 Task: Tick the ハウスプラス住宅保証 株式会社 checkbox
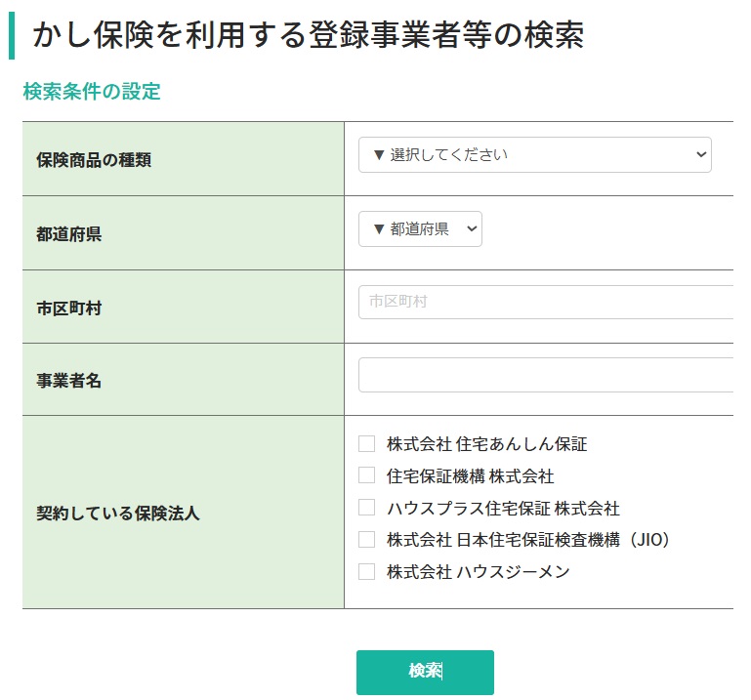coord(367,508)
